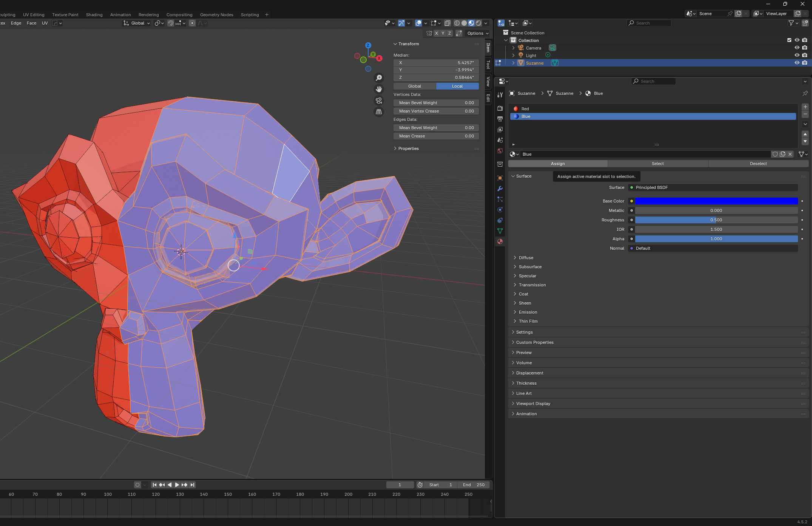Screen dimensions: 812x526
Task: Hide Suzanne in viewport with eye icon
Action: point(797,63)
